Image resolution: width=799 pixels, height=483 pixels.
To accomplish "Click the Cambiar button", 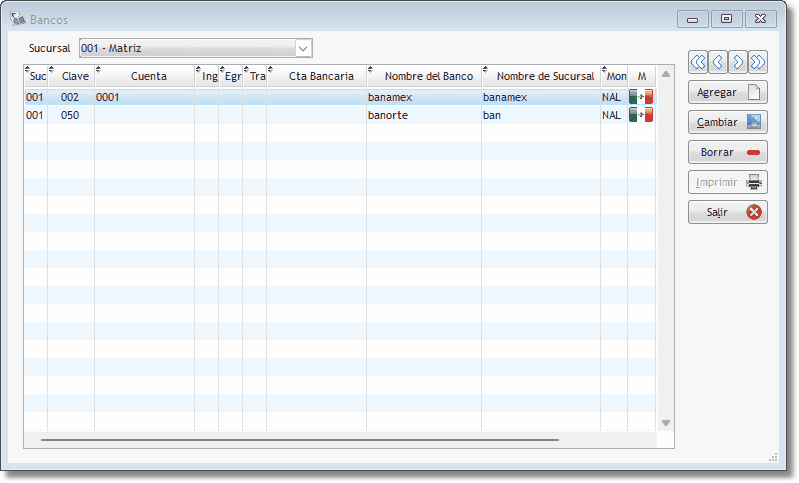I will [728, 122].
